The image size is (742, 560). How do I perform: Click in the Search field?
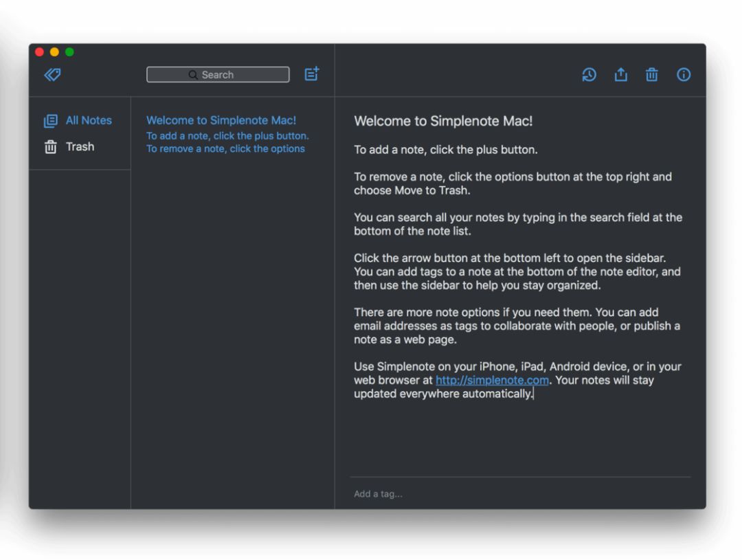click(218, 75)
